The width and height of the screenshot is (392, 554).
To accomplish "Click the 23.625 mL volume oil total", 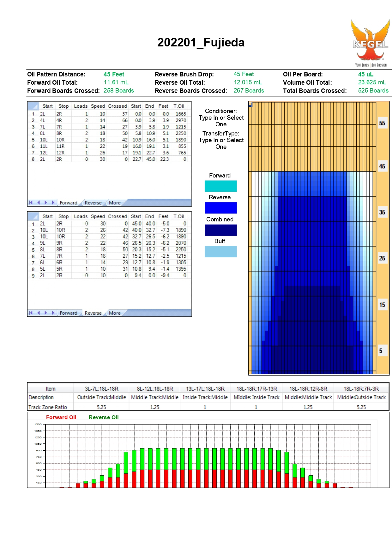I will tap(372, 82).
